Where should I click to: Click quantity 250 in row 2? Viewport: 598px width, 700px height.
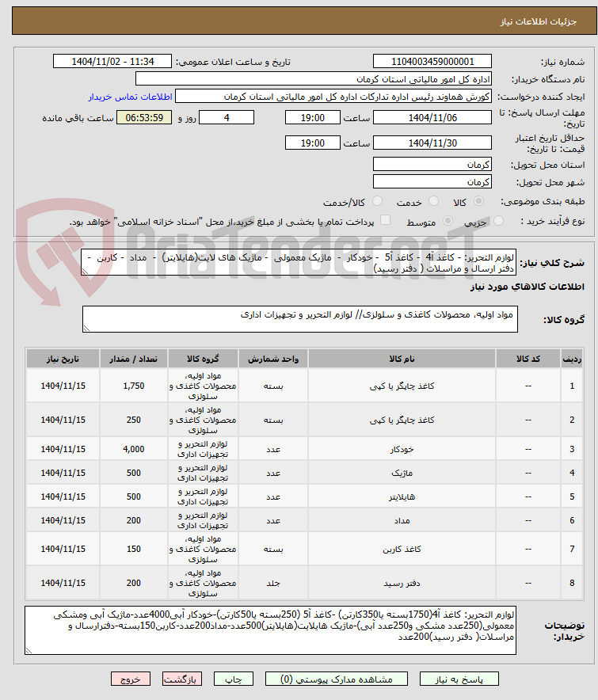coord(134,420)
